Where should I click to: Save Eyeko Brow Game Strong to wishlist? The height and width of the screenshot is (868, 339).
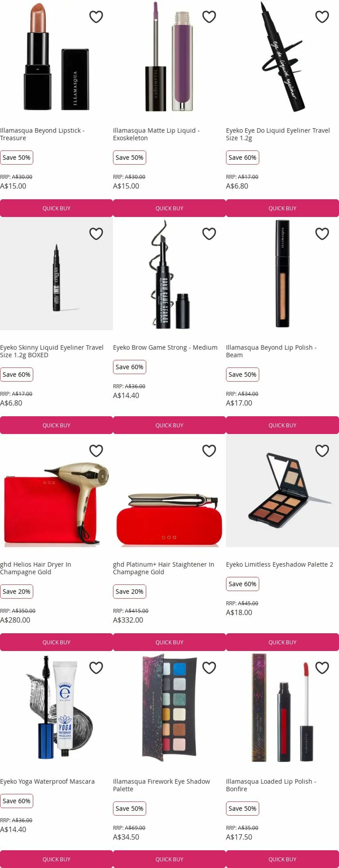[209, 234]
